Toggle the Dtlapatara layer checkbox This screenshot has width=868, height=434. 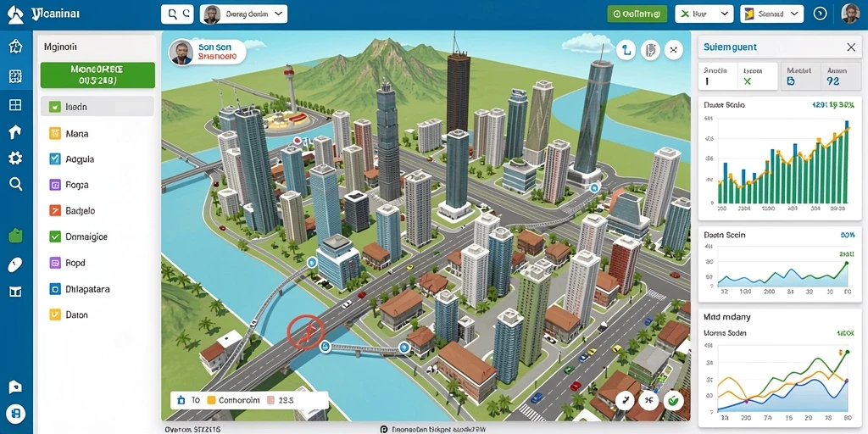(55, 288)
